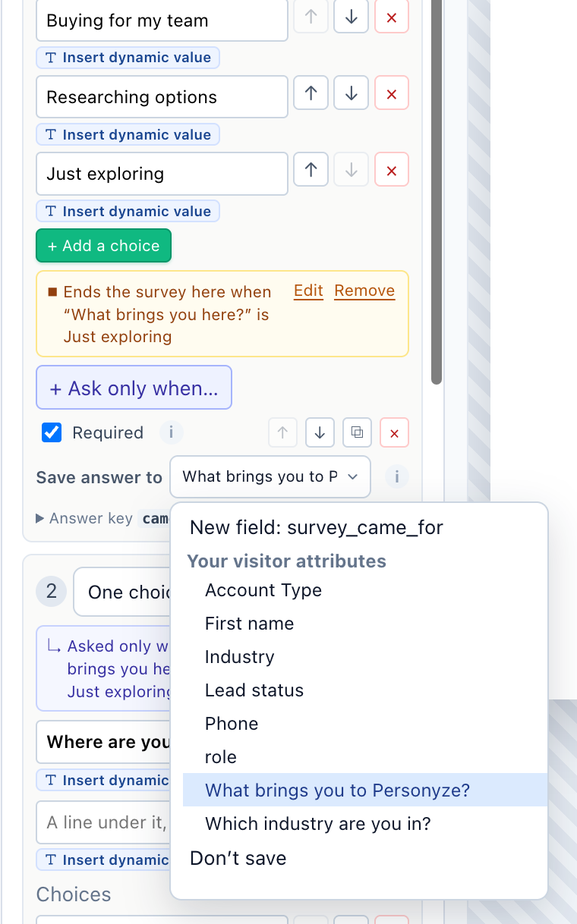Edit question 2 title 'Where are you' field

click(102, 742)
